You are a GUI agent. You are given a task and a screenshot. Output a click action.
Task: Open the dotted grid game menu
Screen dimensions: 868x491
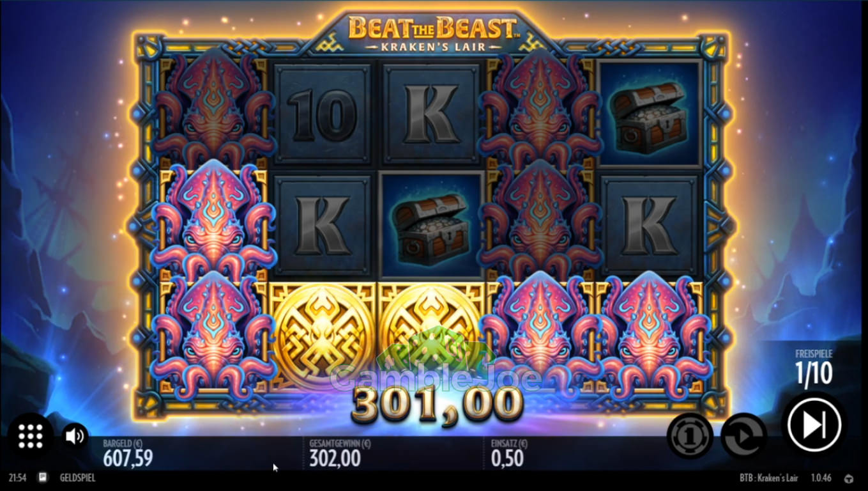[x=30, y=436]
